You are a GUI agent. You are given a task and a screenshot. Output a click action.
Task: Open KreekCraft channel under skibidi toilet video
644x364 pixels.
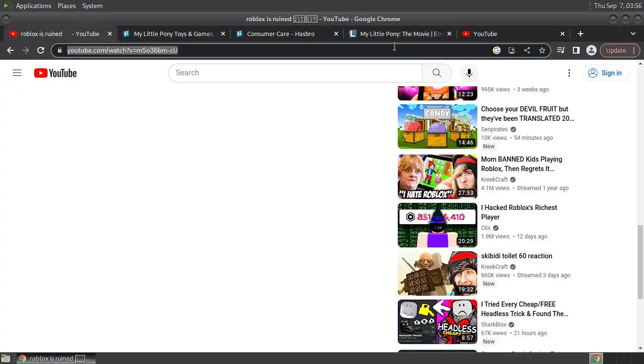[494, 267]
